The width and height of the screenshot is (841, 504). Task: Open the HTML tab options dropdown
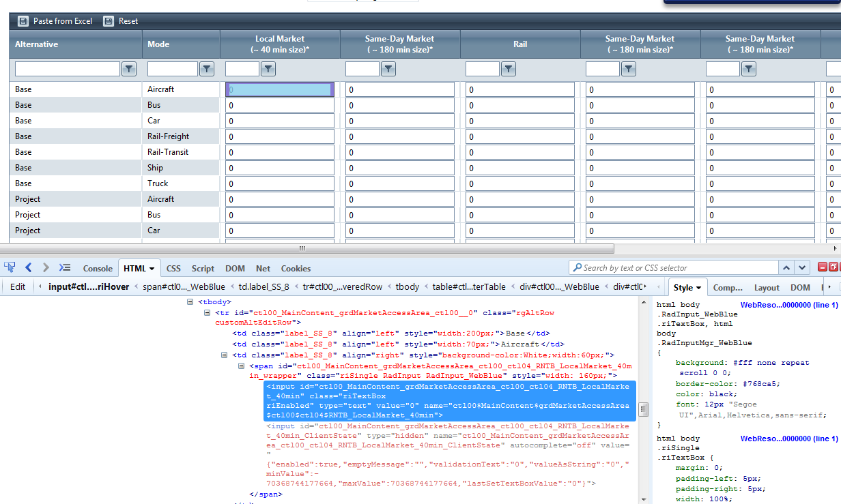151,269
